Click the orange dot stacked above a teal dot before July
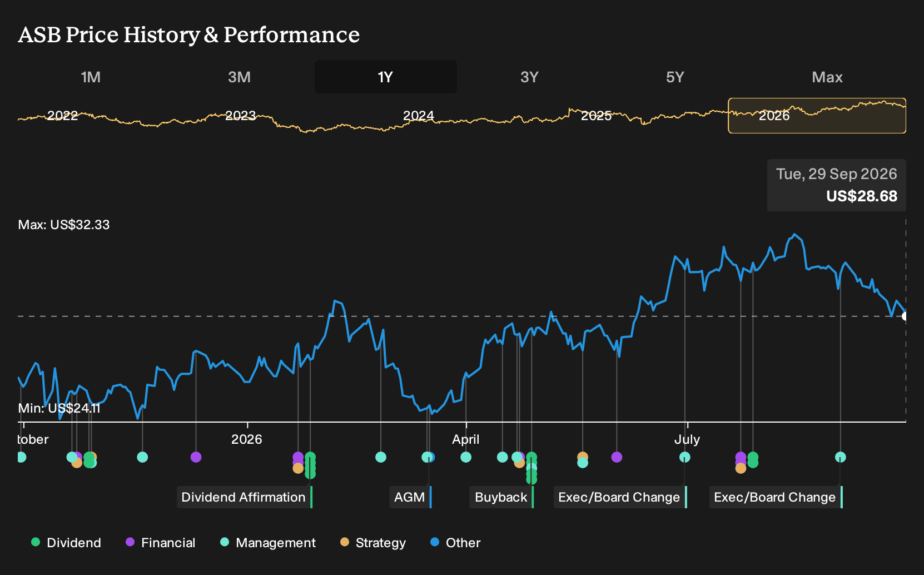Image resolution: width=924 pixels, height=575 pixels. pyautogui.click(x=583, y=457)
